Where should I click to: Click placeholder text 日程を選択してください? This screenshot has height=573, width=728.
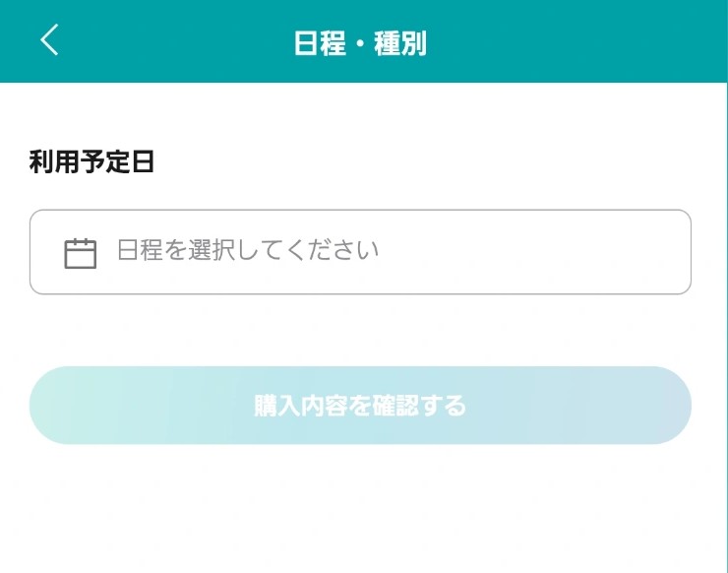point(248,250)
